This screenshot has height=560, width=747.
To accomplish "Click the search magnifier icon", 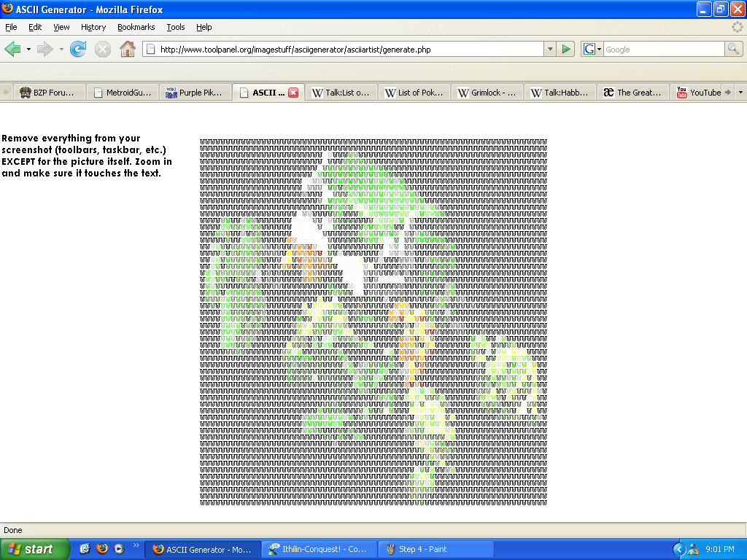I will tap(733, 49).
